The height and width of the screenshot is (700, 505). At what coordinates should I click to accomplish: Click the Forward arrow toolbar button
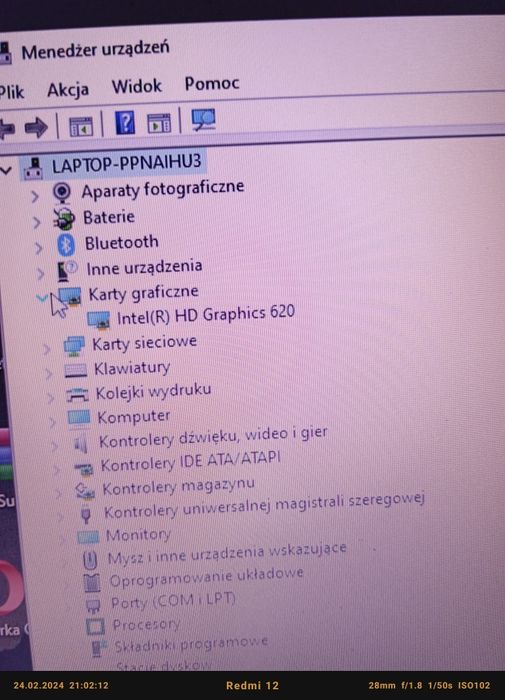[36, 128]
